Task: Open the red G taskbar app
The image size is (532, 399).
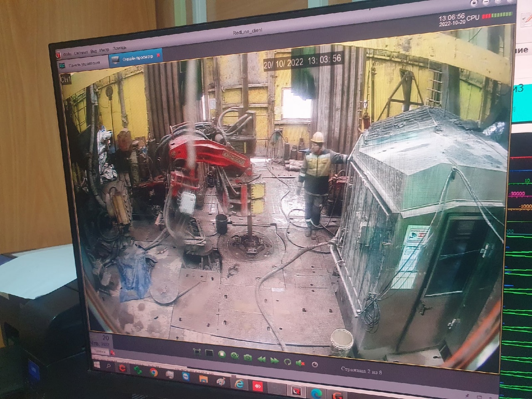Action: click(337, 395)
